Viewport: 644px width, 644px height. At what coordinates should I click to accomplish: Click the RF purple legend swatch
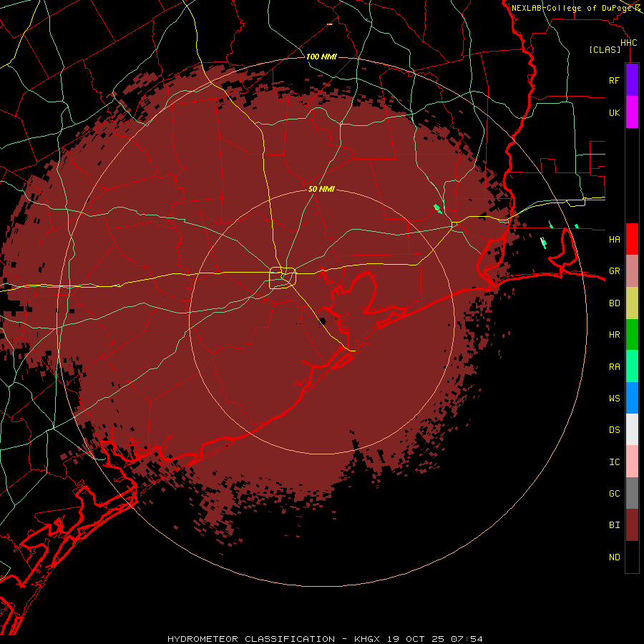pyautogui.click(x=632, y=80)
